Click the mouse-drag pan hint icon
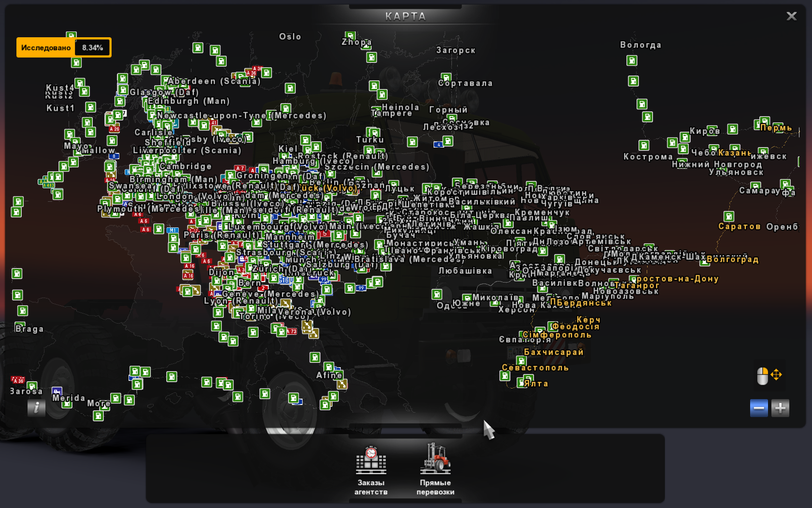 point(769,375)
